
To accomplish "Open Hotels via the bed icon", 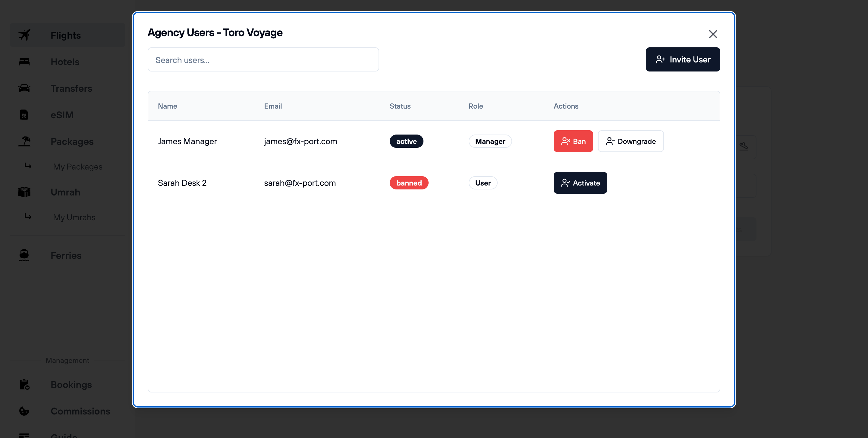I will click(24, 62).
